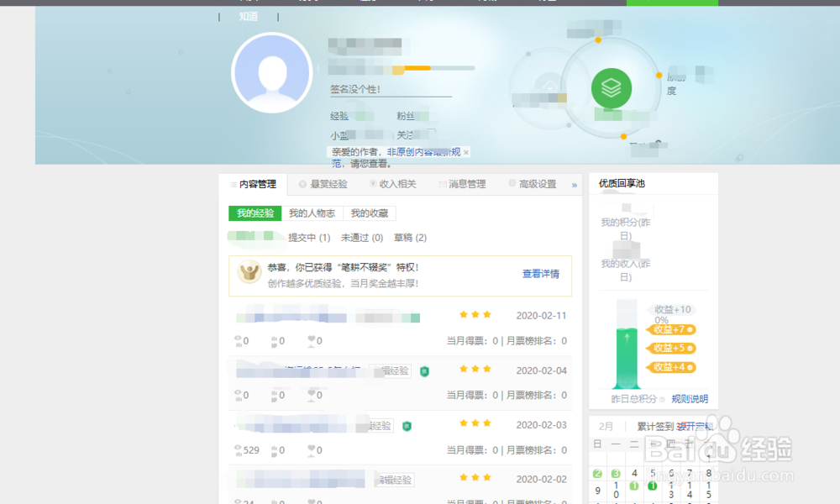
Task: Click the heart likes icon under the first experience
Action: coord(312,339)
